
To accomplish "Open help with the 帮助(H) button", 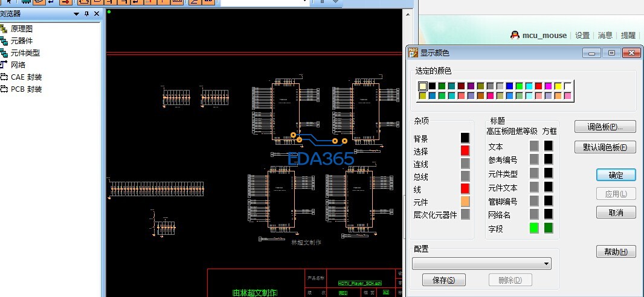I will click(616, 252).
